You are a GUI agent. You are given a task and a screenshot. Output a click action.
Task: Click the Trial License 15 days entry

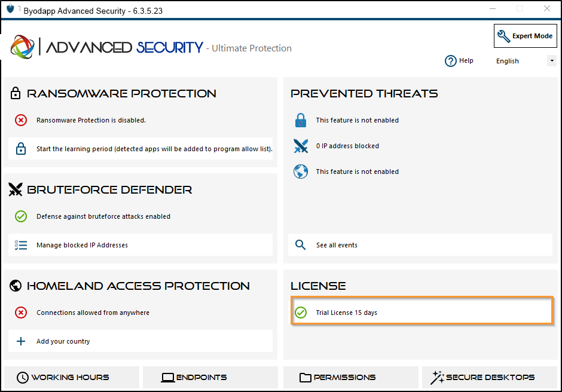(x=421, y=311)
